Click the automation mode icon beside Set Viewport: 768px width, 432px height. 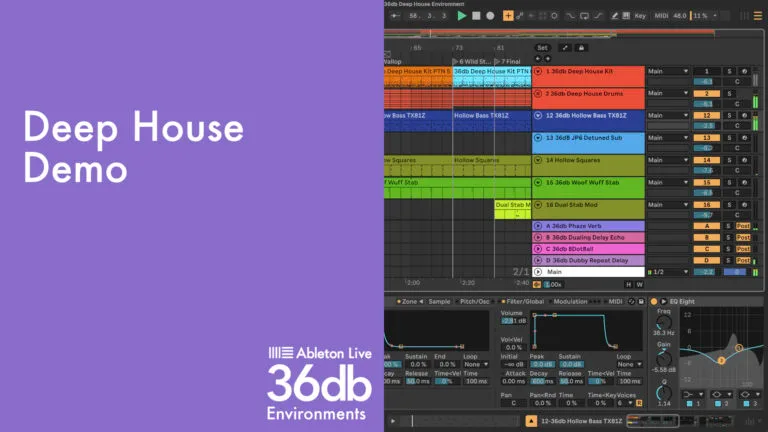[565, 48]
